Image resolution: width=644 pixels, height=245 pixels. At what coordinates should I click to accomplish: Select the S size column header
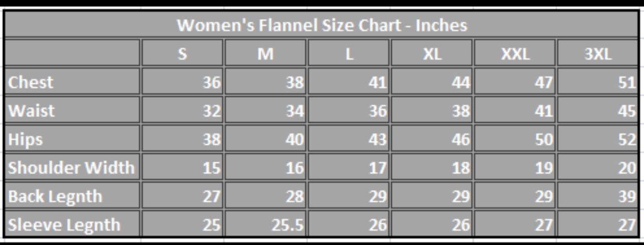coord(183,54)
